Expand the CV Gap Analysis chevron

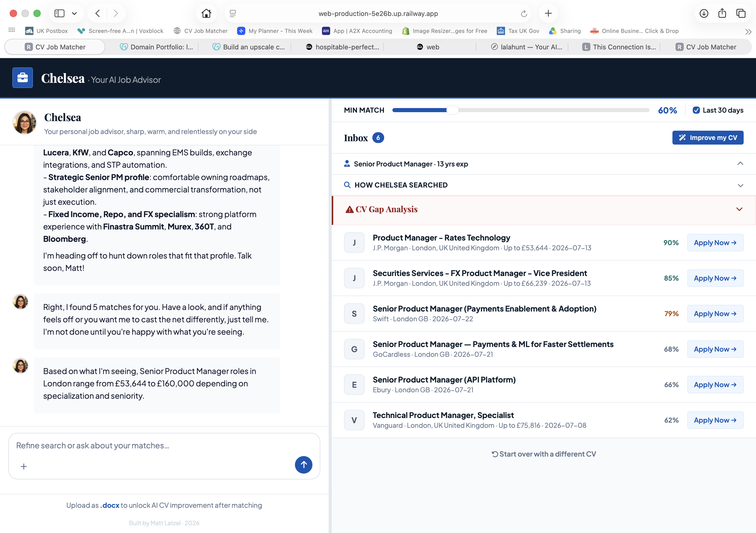[739, 209]
